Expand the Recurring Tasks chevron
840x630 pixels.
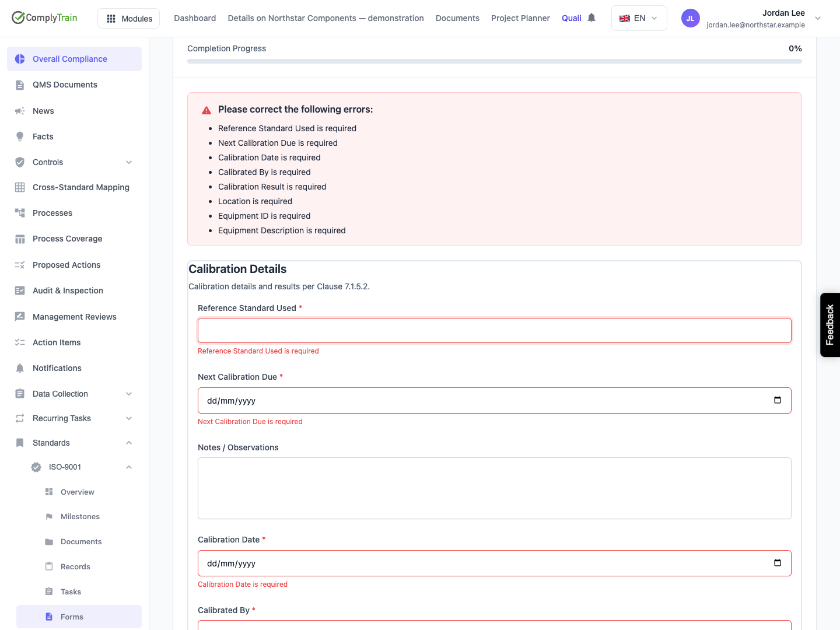129,418
